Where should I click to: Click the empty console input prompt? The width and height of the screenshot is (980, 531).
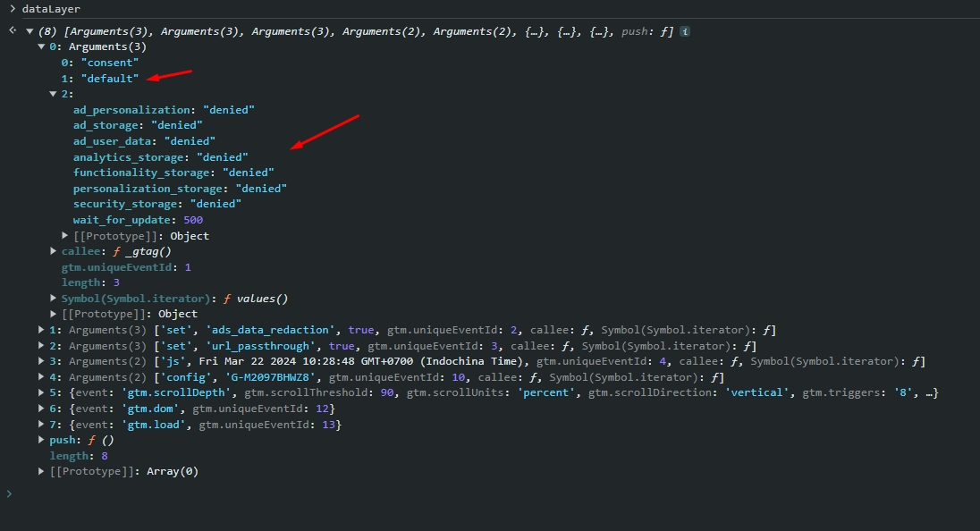(268, 494)
